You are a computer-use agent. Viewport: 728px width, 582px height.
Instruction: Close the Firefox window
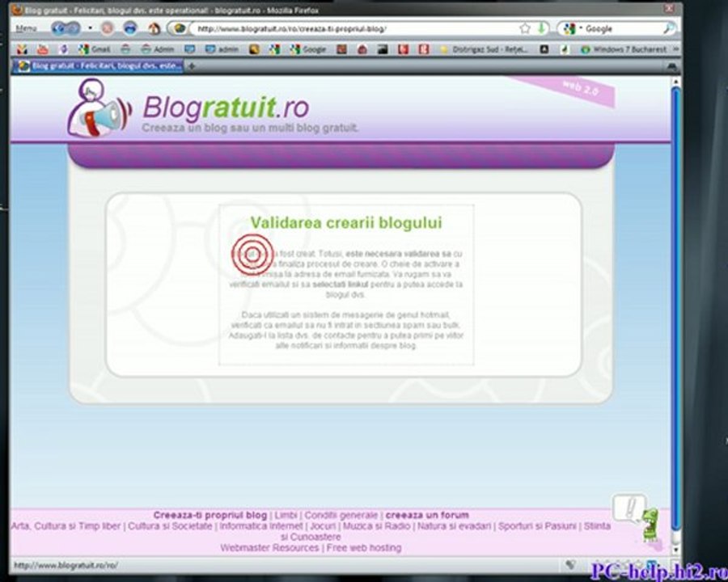pos(670,8)
